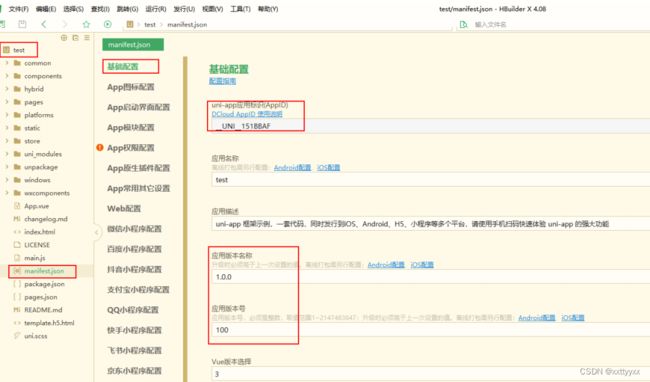Open the App图标配置 section
650x382 pixels.
(131, 87)
